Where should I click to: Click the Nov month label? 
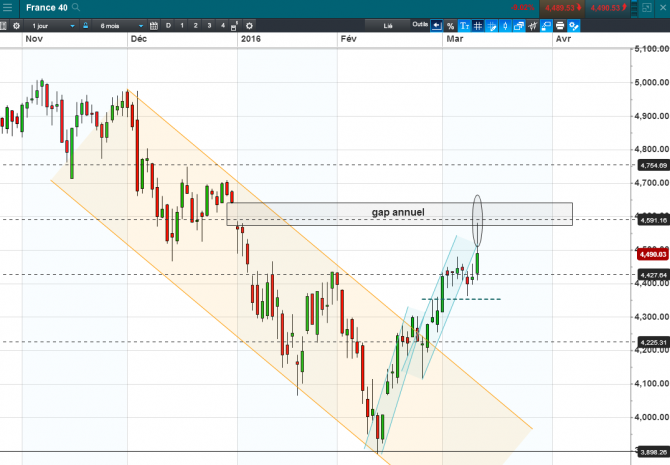(x=34, y=39)
